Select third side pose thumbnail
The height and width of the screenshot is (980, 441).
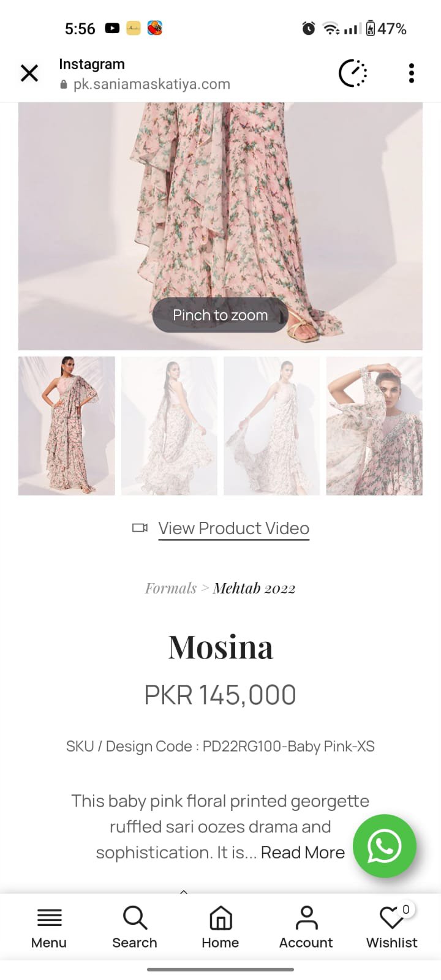tap(272, 426)
